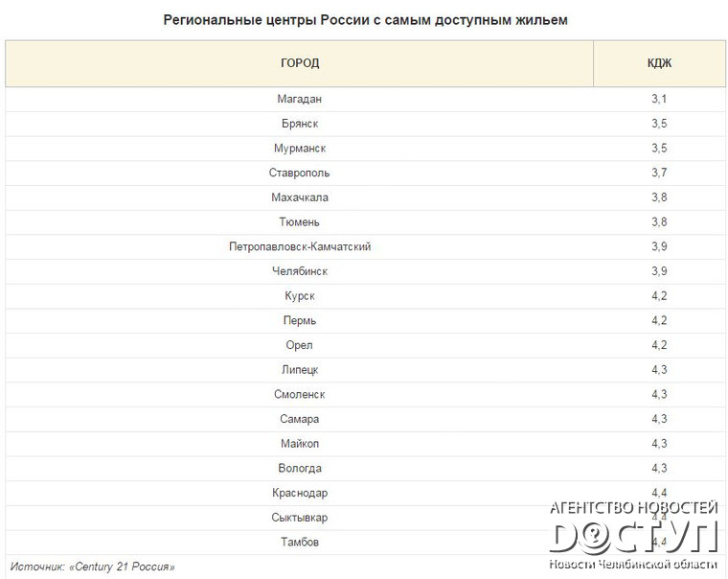Select the Ставрополь city cell

click(300, 174)
